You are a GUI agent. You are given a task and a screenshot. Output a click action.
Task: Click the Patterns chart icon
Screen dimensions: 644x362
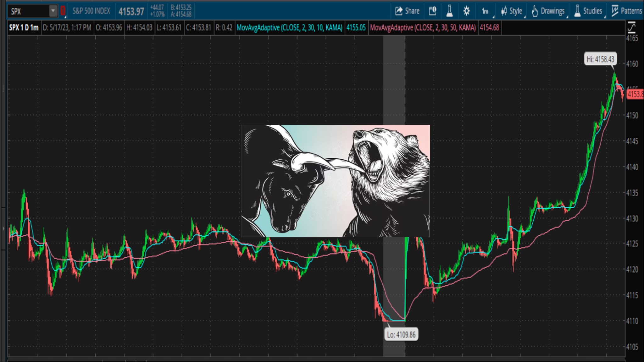(x=615, y=11)
